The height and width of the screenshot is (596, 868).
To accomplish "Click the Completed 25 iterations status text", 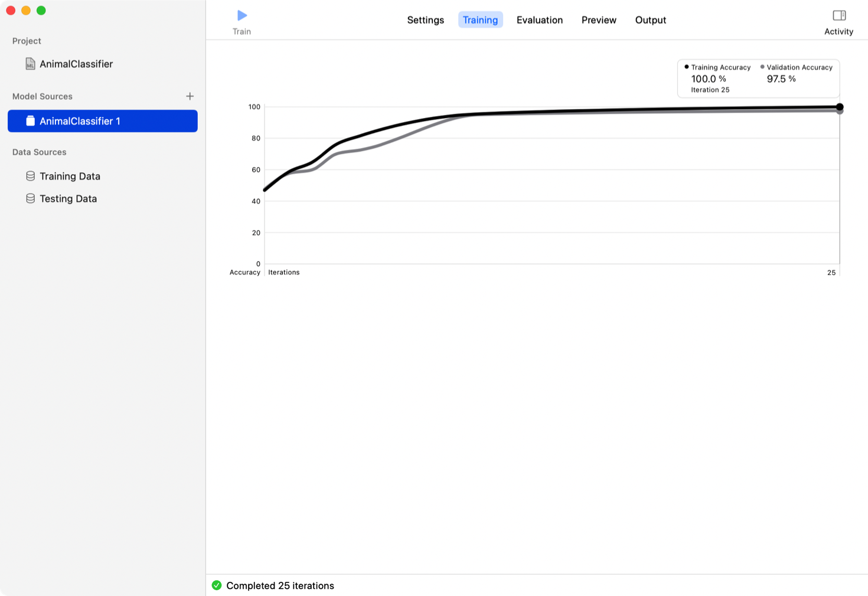I will 280,585.
